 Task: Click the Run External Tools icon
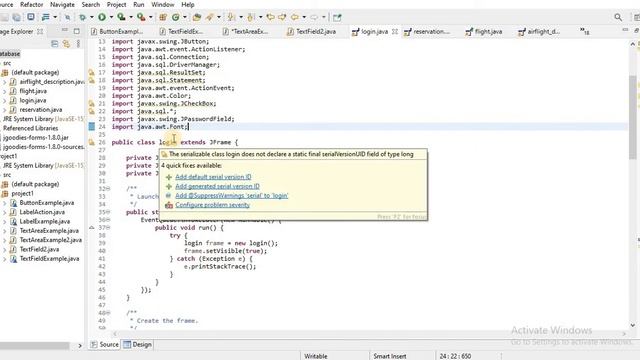pyautogui.click(x=141, y=17)
